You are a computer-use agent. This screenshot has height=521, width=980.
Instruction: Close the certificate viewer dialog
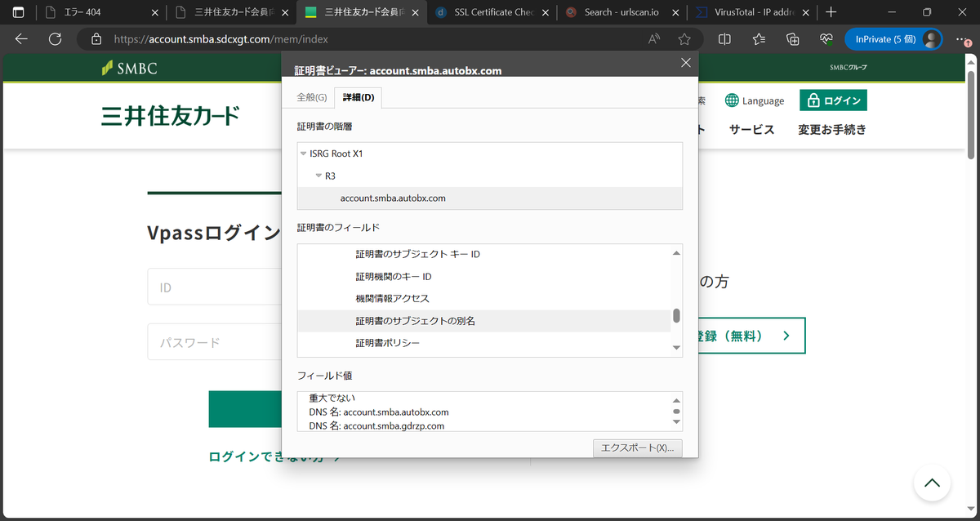point(685,63)
